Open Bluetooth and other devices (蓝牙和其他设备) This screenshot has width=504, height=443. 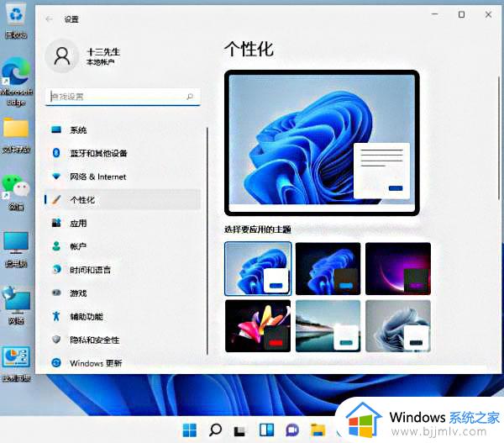(x=122, y=153)
